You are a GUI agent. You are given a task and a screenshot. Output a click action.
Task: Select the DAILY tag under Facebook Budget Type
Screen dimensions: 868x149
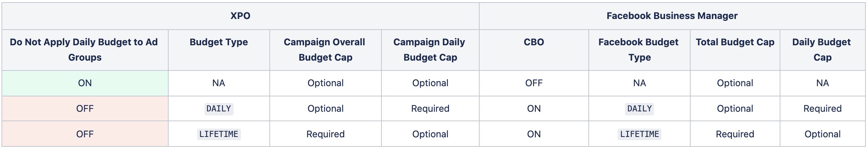639,109
